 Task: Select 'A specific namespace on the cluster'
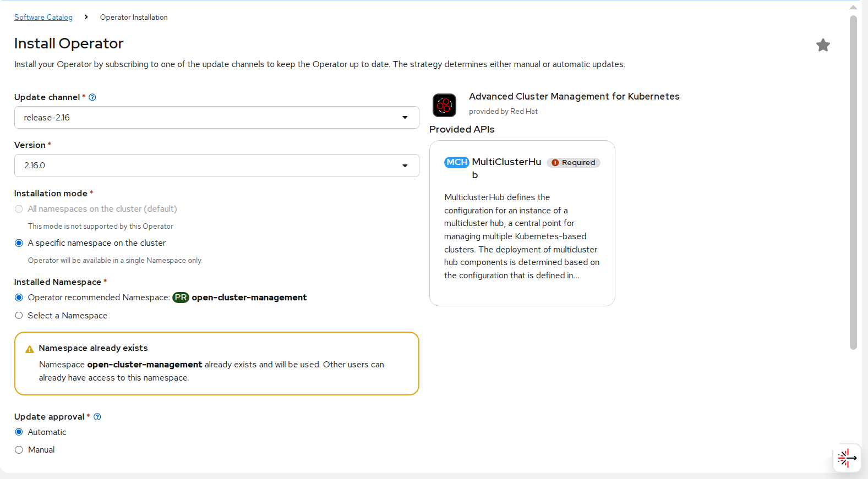19,243
